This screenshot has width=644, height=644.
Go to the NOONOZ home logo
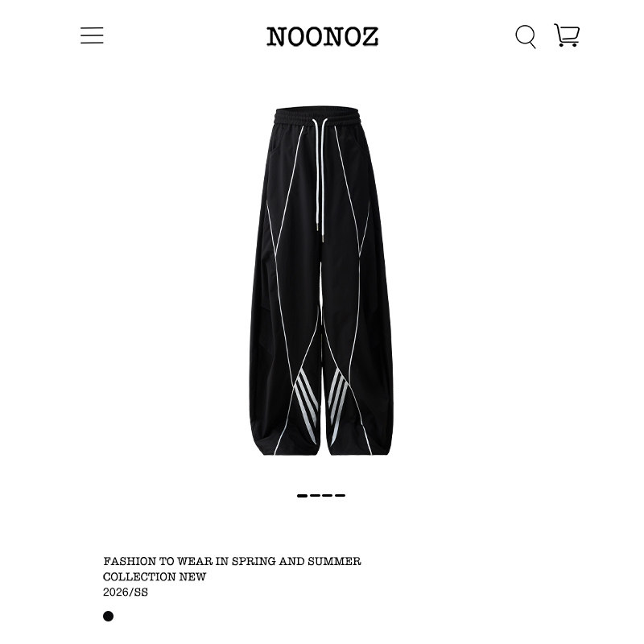point(322,36)
